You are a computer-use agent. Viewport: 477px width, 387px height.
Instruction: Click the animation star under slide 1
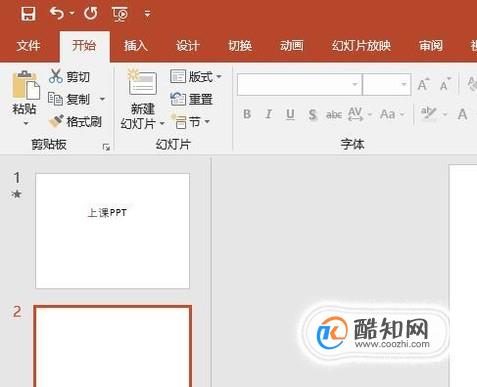16,194
